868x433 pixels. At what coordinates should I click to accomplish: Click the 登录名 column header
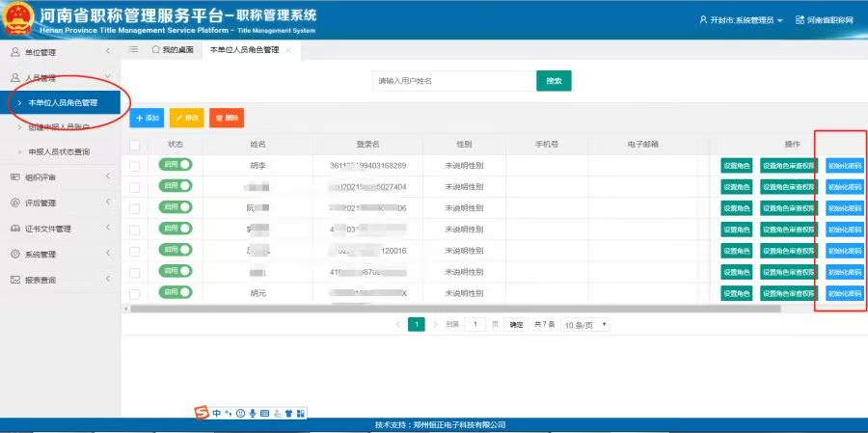[367, 144]
